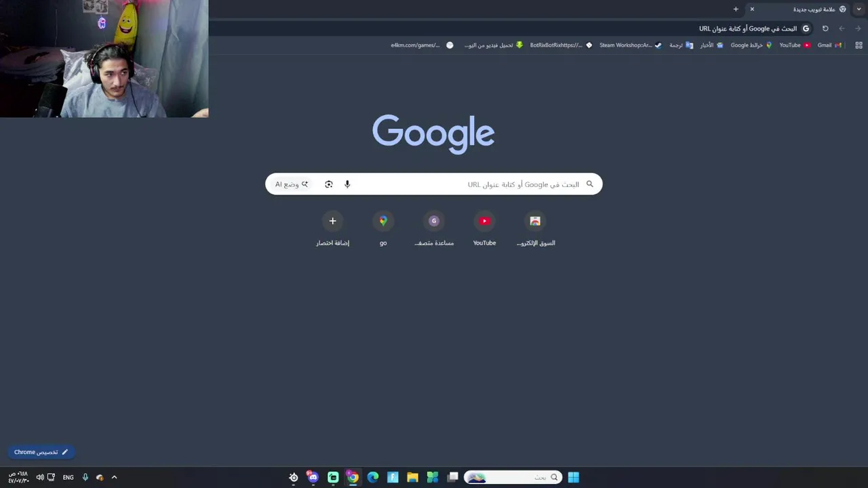Open the مساعدة متصفح shortcut tile
Screen dimensions: 868x488
(x=434, y=229)
